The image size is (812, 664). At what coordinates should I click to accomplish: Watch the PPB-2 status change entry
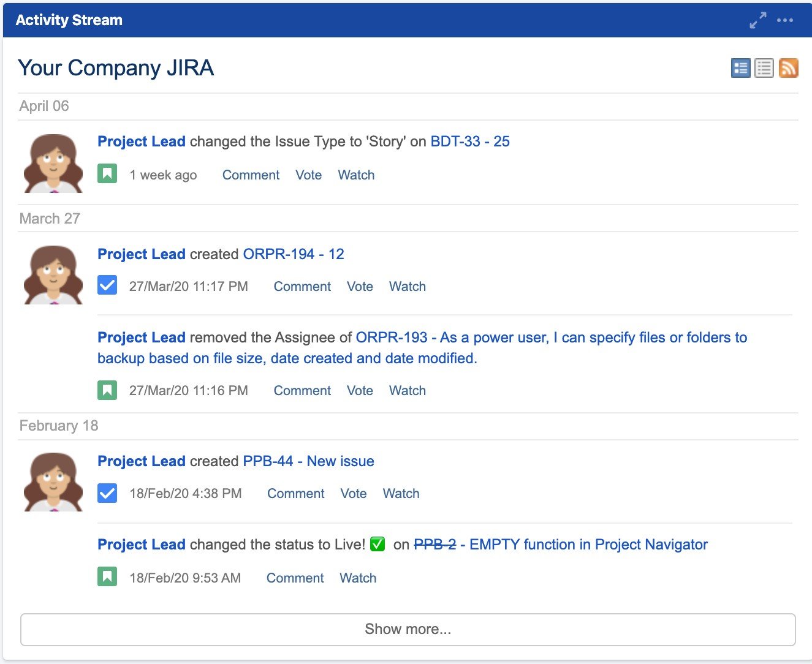point(357,578)
